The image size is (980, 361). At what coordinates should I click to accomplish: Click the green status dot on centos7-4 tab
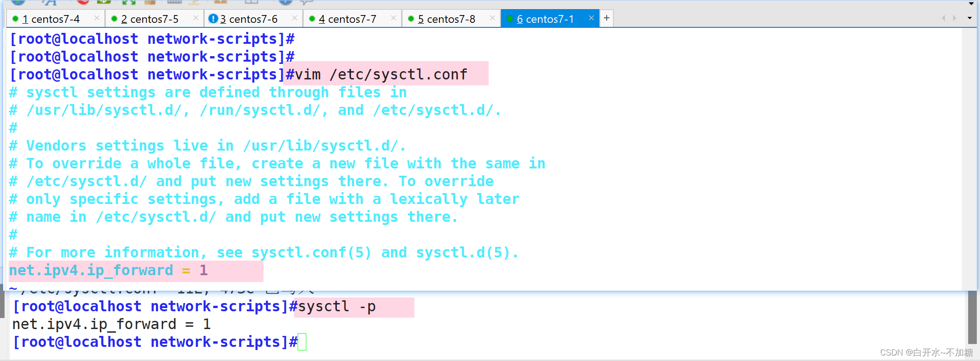click(15, 19)
